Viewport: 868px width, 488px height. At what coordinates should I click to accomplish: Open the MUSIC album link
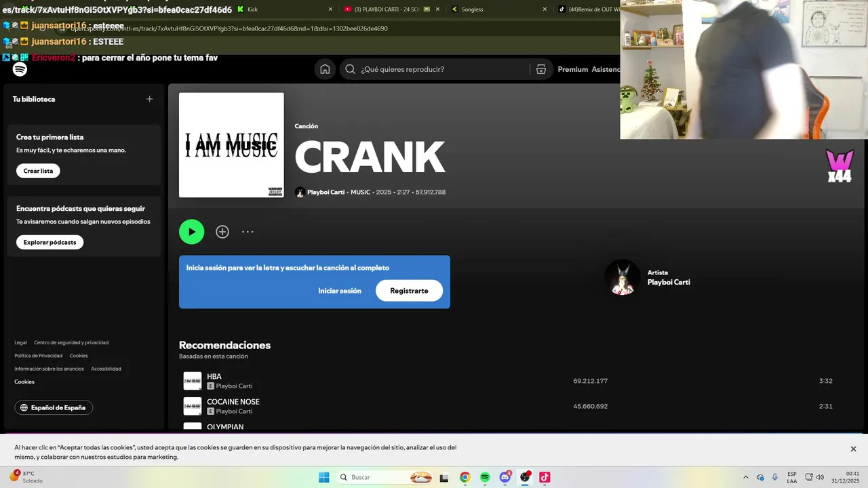(x=361, y=192)
